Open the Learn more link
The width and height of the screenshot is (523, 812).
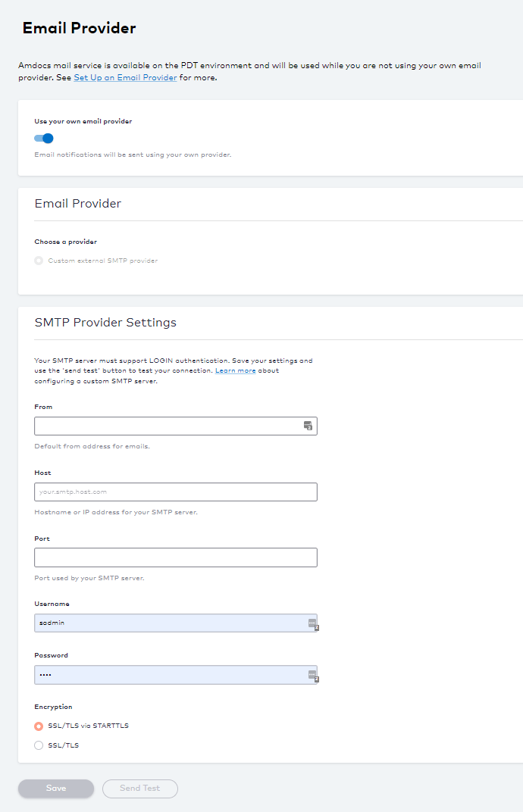[x=235, y=371]
